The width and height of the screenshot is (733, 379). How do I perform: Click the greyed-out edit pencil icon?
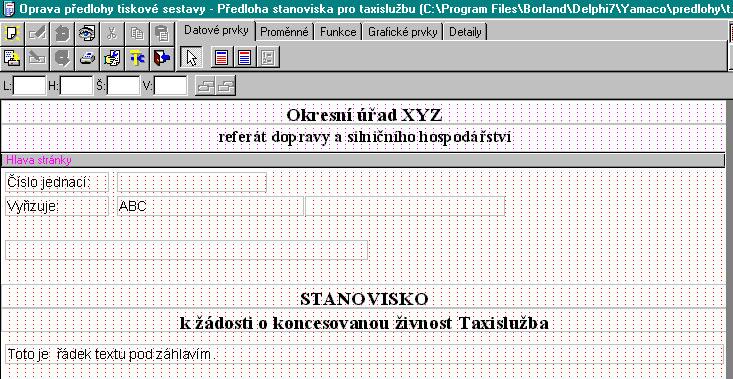click(x=37, y=33)
